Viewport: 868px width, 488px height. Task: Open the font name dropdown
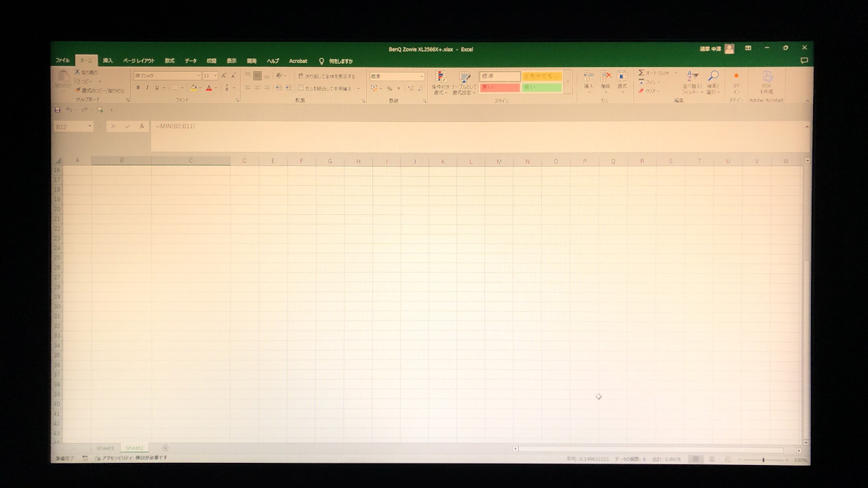(199, 76)
